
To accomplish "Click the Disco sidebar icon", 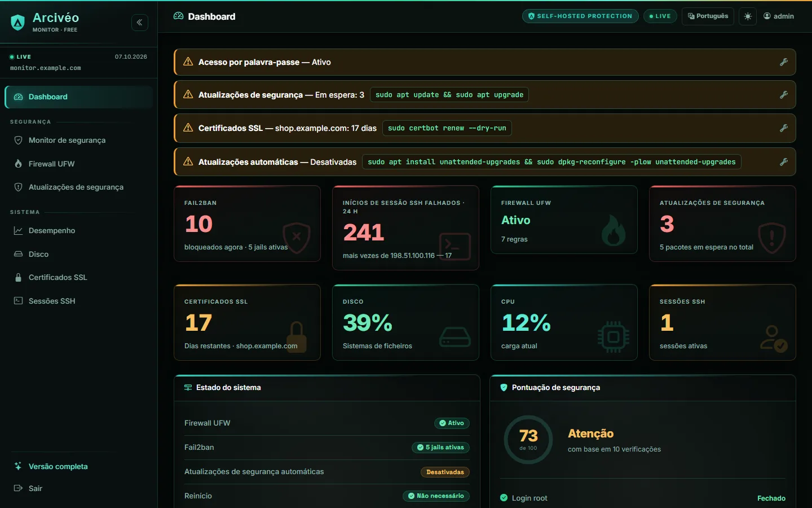I will coord(18,255).
